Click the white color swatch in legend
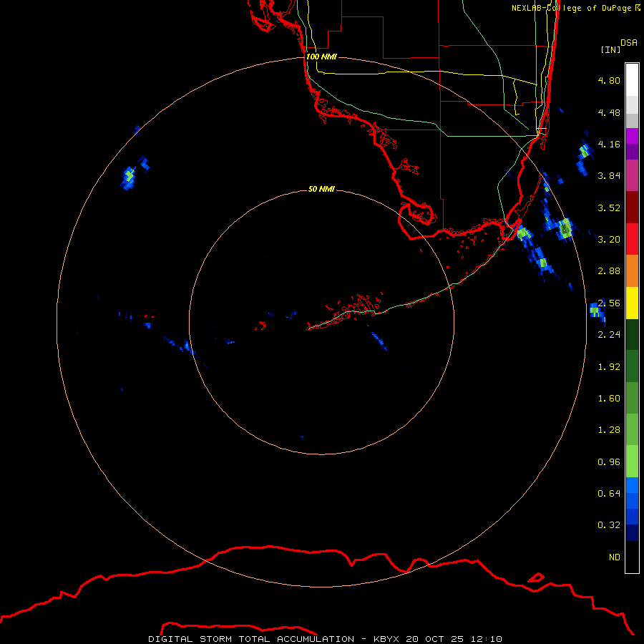644x644 pixels. click(632, 79)
